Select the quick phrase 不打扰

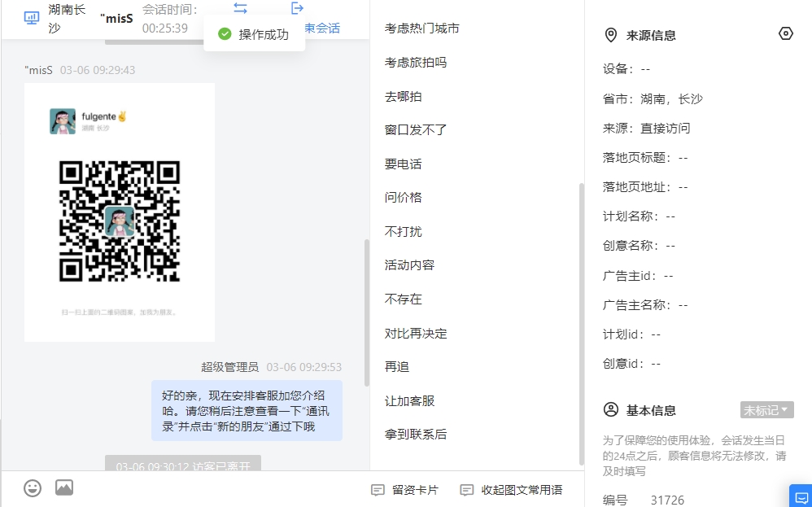tap(404, 231)
